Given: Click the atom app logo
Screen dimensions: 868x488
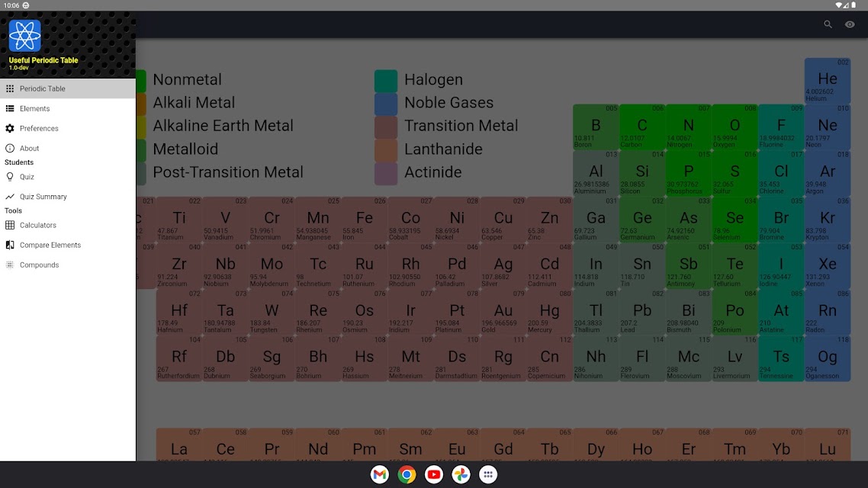Looking at the screenshot, I should (25, 35).
